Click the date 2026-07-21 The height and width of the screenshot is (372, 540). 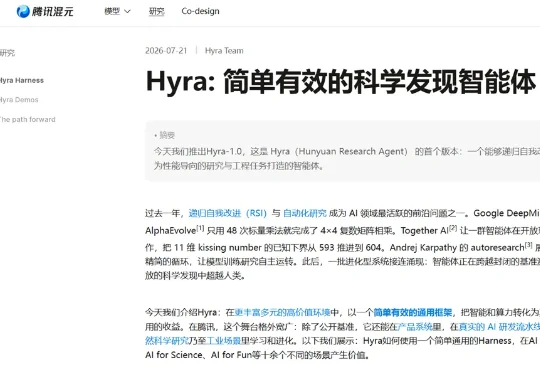click(166, 51)
